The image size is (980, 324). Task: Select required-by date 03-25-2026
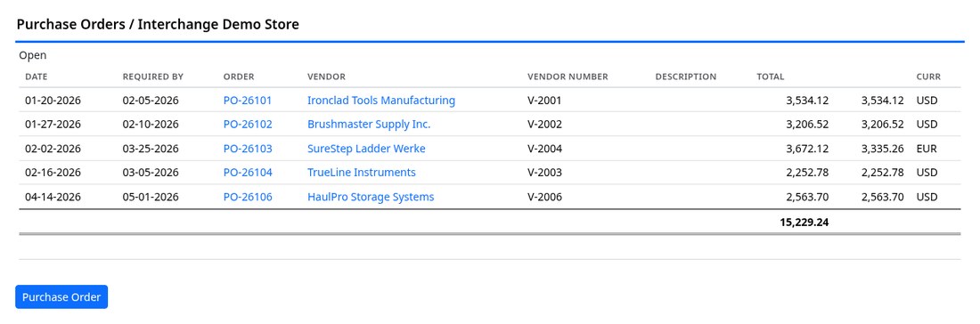coord(151,149)
